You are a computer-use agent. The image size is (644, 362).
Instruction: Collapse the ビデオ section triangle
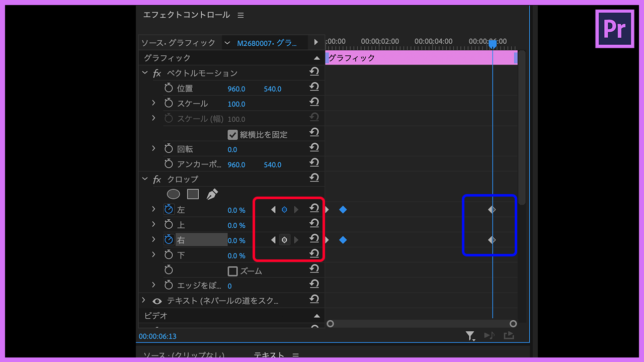317,316
